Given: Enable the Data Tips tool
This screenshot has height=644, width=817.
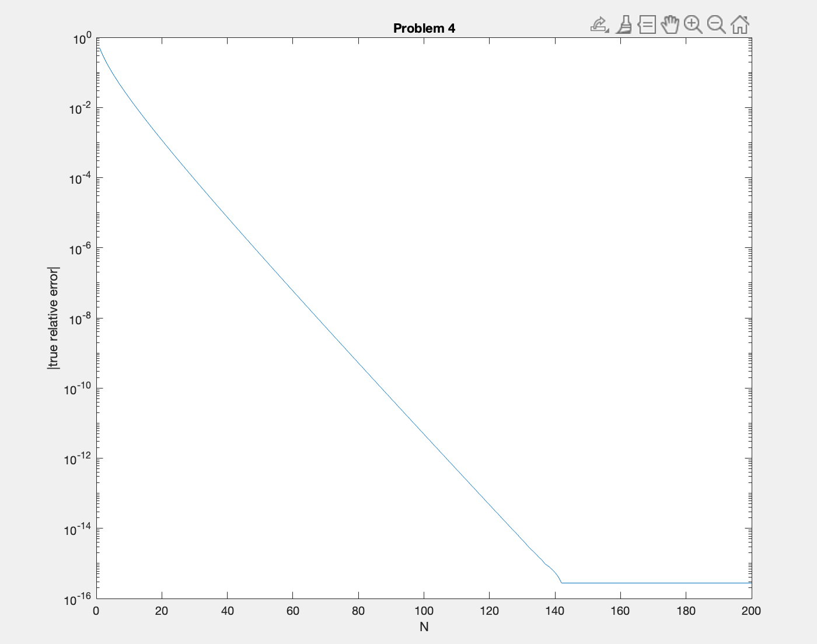Looking at the screenshot, I should tap(647, 24).
